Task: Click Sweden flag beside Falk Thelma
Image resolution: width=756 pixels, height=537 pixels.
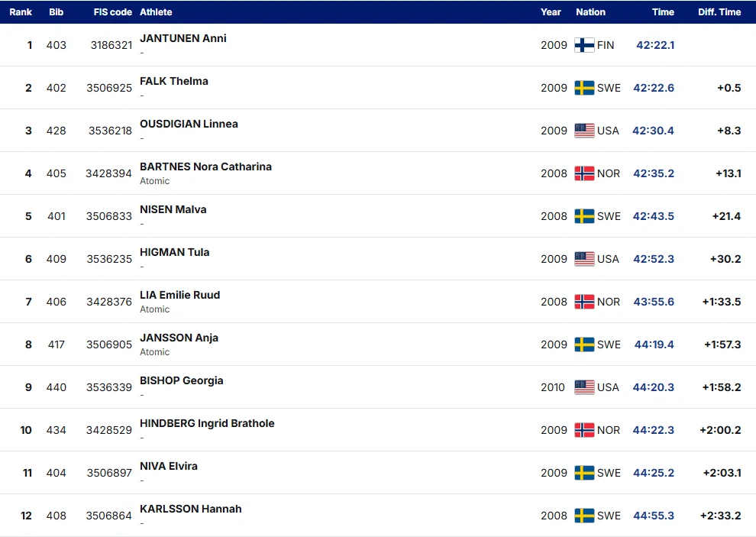Action: point(584,88)
